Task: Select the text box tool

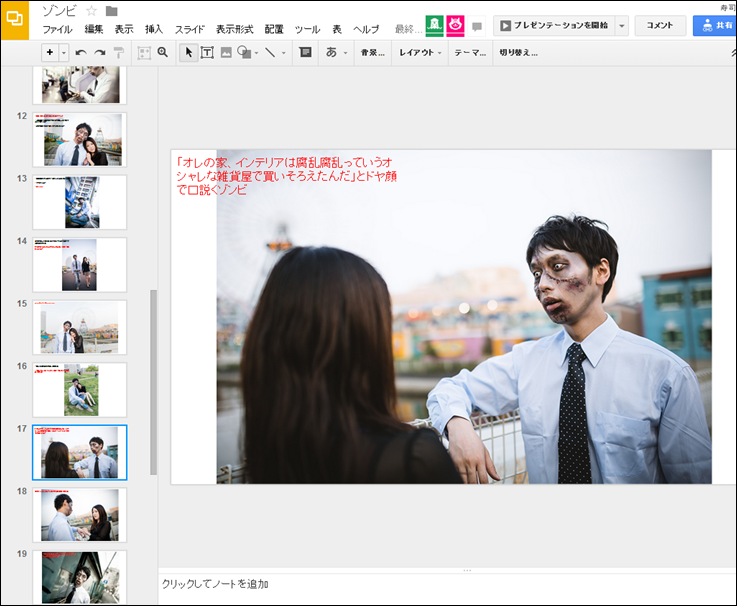Action: point(207,53)
